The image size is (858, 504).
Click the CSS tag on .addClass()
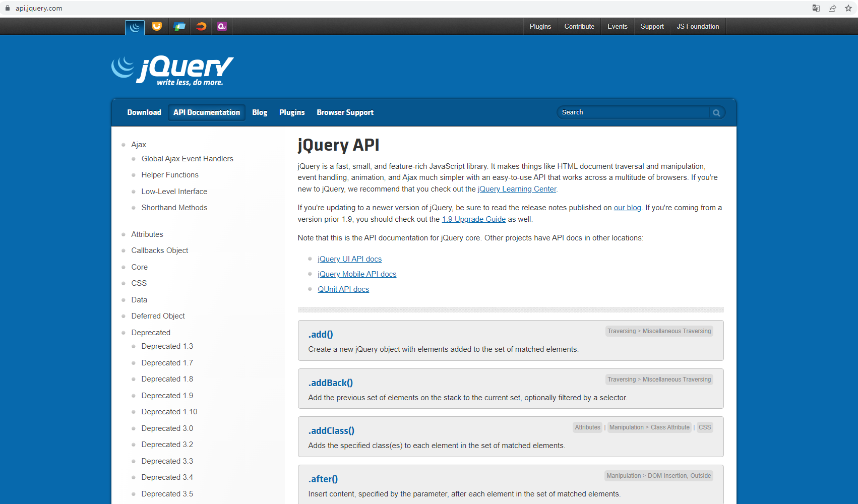tap(705, 427)
